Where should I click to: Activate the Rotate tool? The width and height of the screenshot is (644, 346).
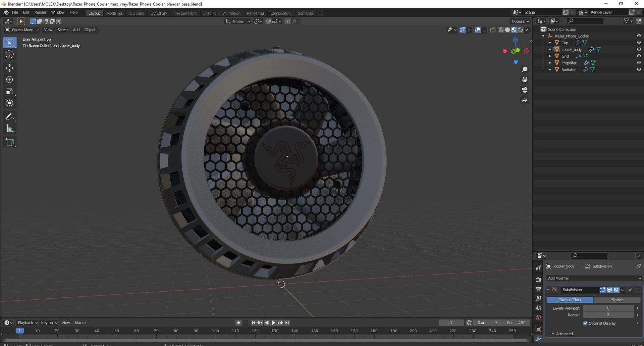[x=9, y=80]
